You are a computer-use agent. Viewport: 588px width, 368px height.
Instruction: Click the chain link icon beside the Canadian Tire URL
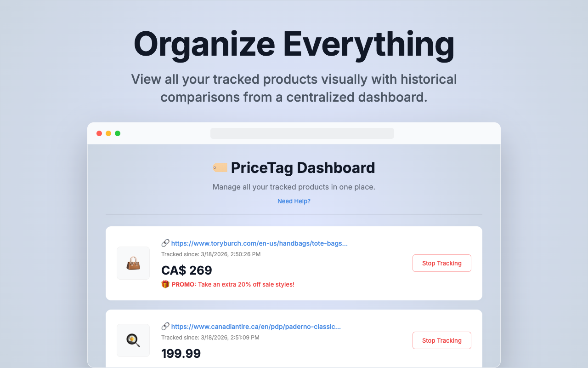(165, 326)
